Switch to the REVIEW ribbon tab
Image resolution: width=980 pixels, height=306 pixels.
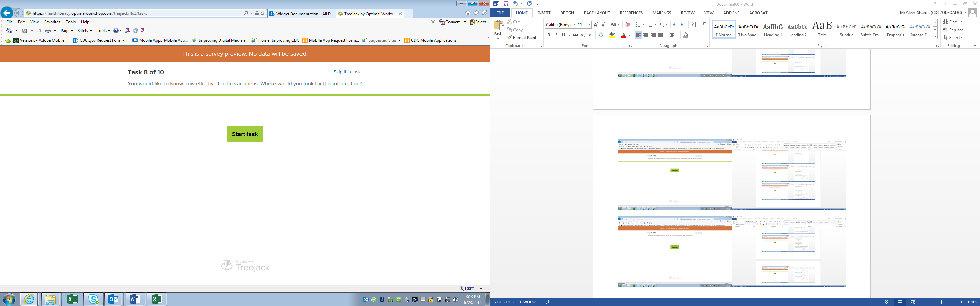(x=687, y=13)
